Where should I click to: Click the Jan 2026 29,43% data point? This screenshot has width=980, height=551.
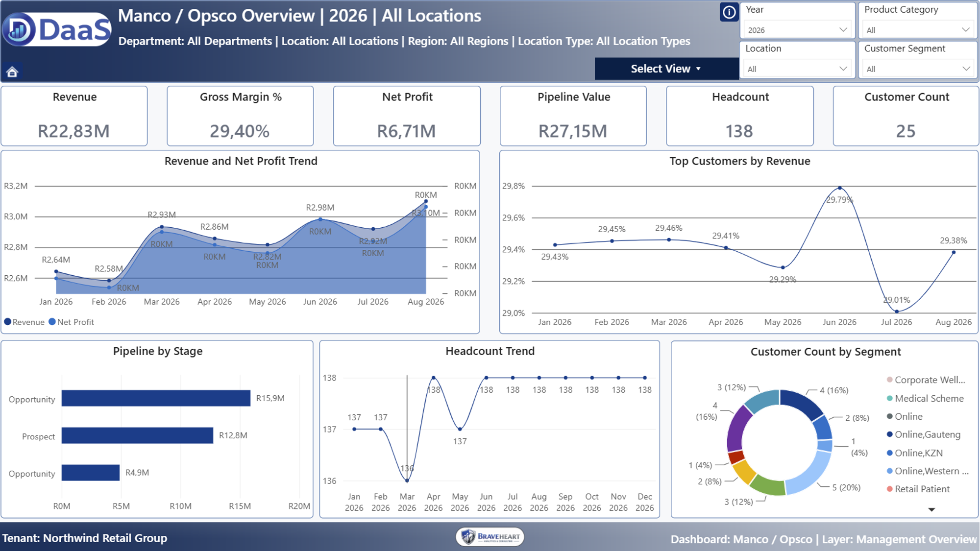point(555,245)
